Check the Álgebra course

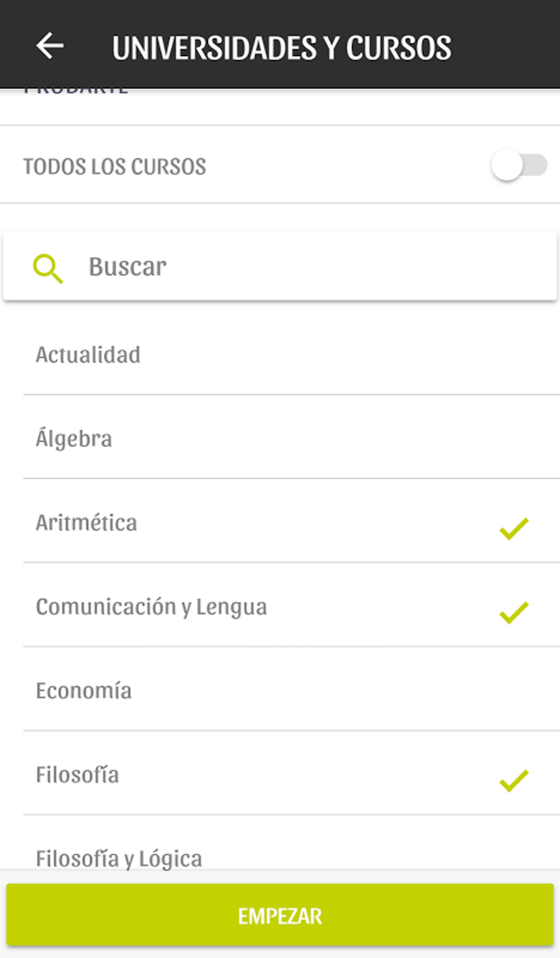(74, 439)
